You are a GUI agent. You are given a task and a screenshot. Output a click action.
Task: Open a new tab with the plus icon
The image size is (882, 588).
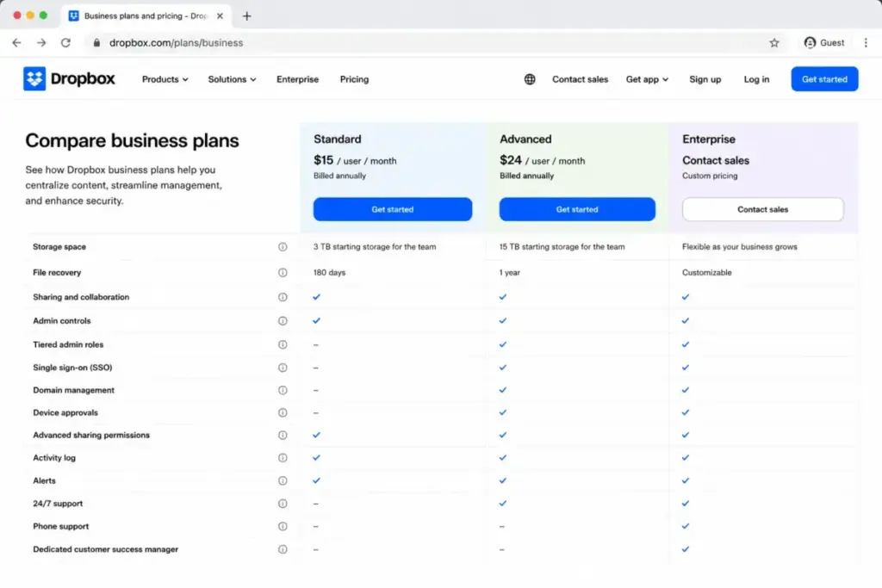[x=246, y=15]
